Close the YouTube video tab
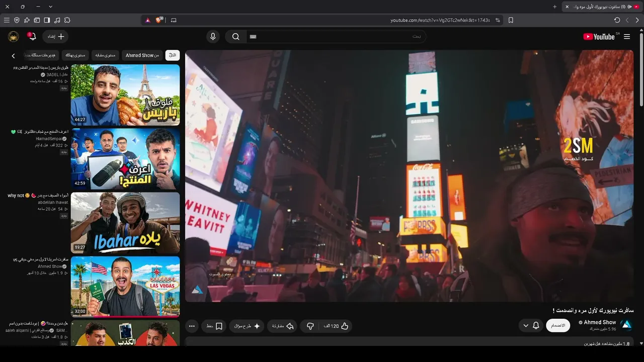The image size is (644, 362). 567,7
